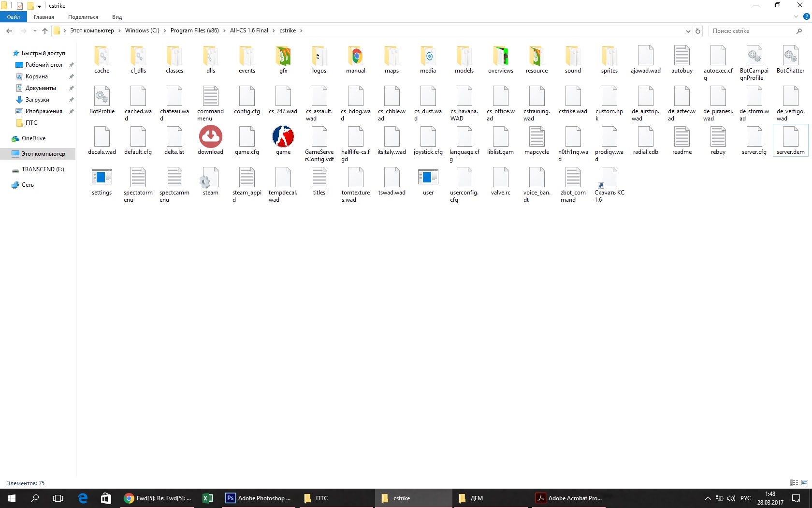
Task: Select Быстрый доступ in navigation pane
Action: 39,53
